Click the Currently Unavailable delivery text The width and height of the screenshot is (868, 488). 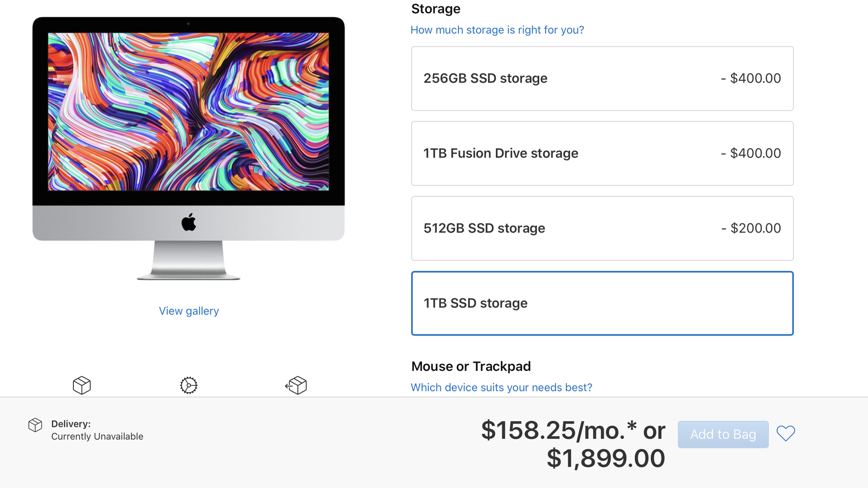pyautogui.click(x=97, y=435)
